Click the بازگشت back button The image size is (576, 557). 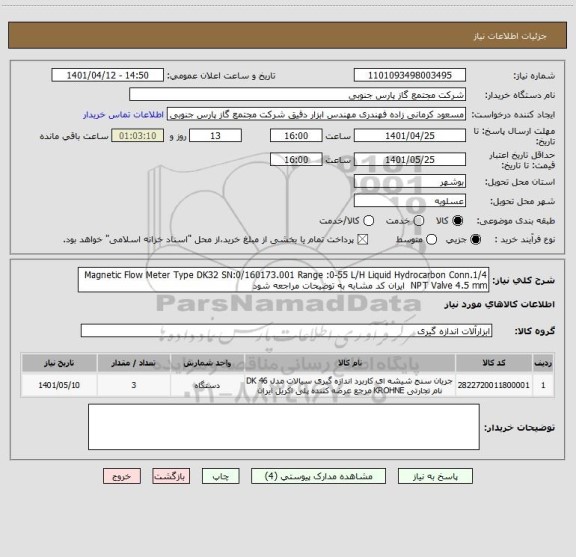point(171,476)
